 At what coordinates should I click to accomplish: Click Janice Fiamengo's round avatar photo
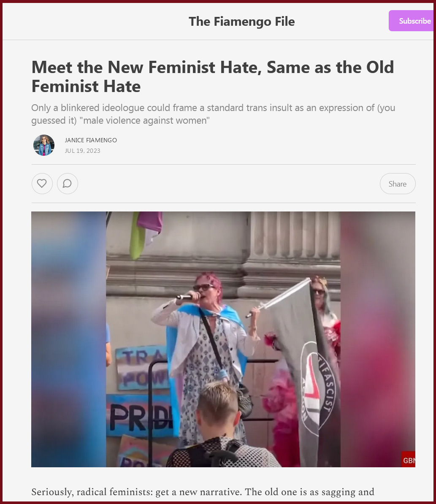[x=44, y=145]
